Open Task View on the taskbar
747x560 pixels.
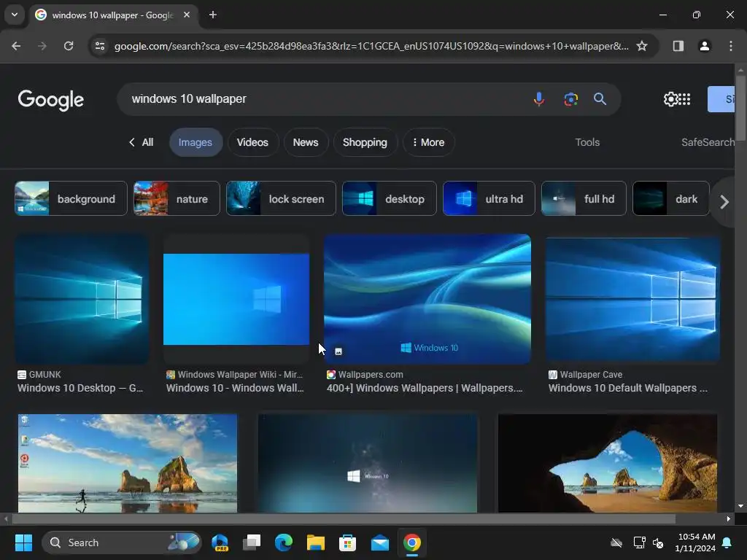click(252, 542)
